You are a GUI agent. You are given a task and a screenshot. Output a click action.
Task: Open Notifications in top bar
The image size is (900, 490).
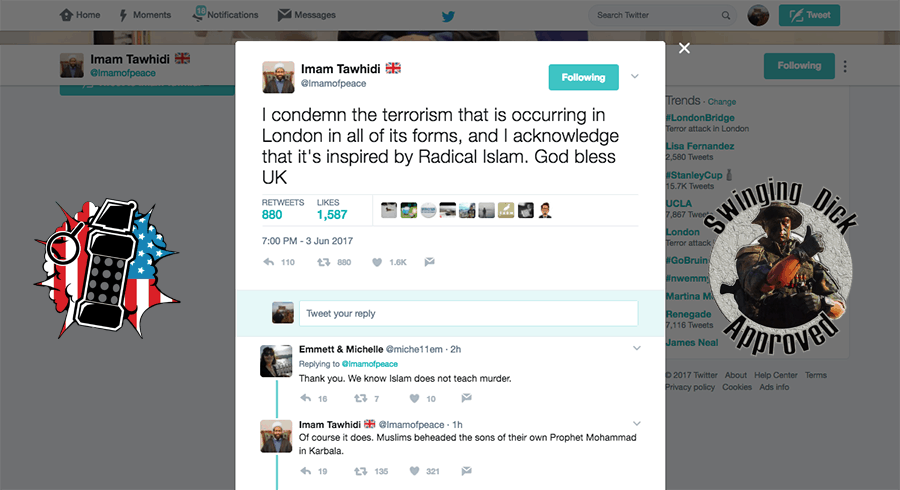point(226,14)
